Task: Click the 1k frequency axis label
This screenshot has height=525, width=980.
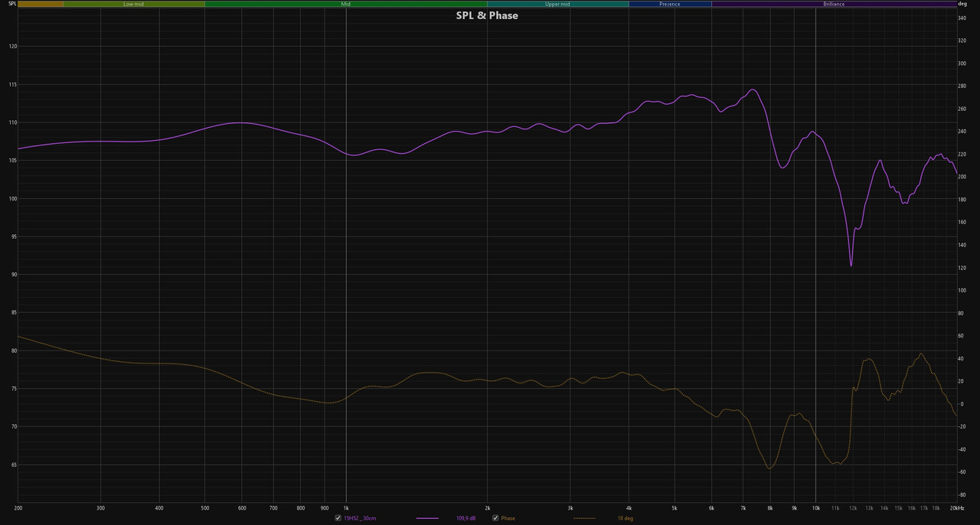Action: (x=346, y=507)
